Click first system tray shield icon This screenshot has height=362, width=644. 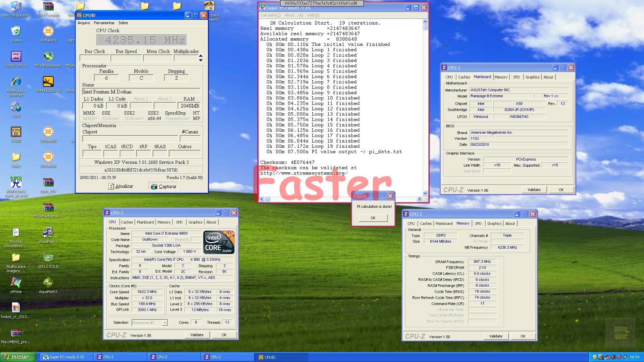[x=595, y=357]
